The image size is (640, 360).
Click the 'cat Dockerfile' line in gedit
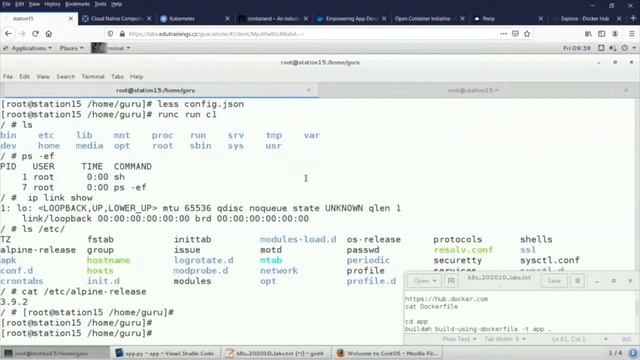(431, 307)
